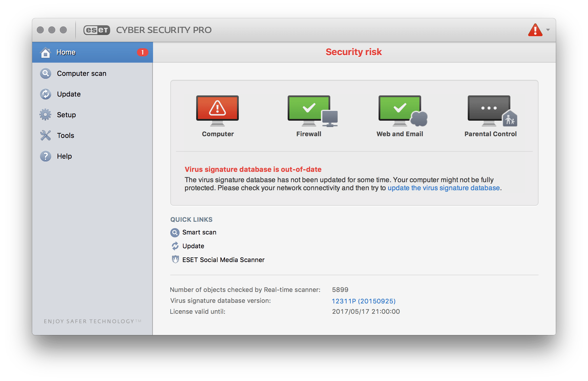Open the Tools sidebar section
The image size is (588, 381).
pyautogui.click(x=65, y=136)
